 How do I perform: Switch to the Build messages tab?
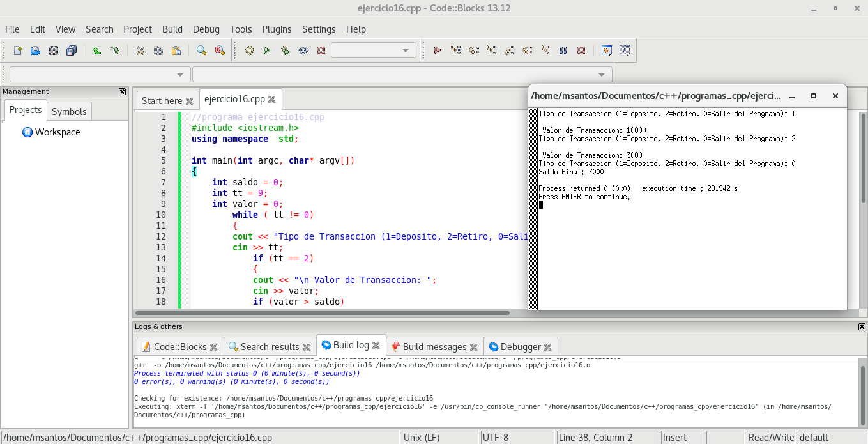click(x=434, y=347)
